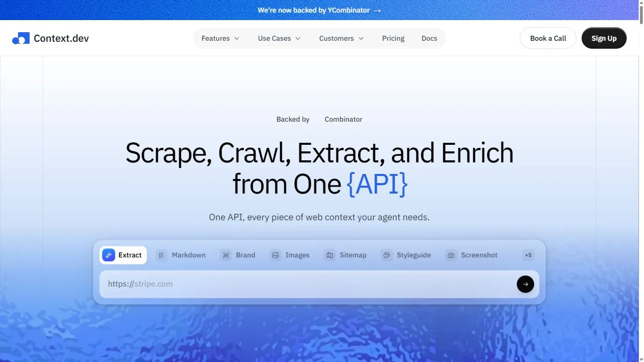Click the Markdown tab icon
The image size is (644, 362).
click(162, 255)
